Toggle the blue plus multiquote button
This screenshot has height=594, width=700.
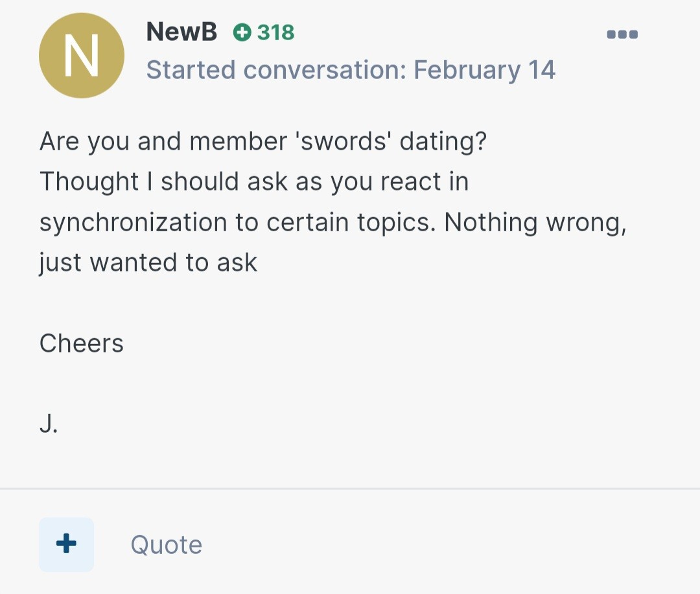[x=67, y=545]
